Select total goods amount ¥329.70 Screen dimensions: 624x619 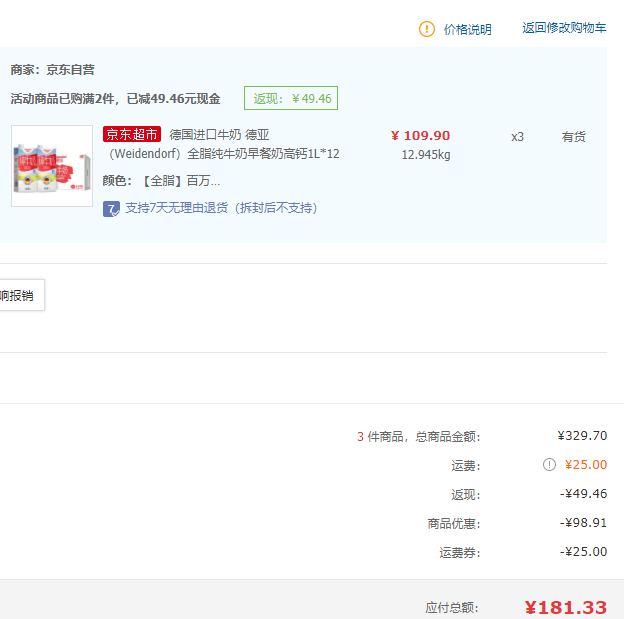pyautogui.click(x=582, y=436)
